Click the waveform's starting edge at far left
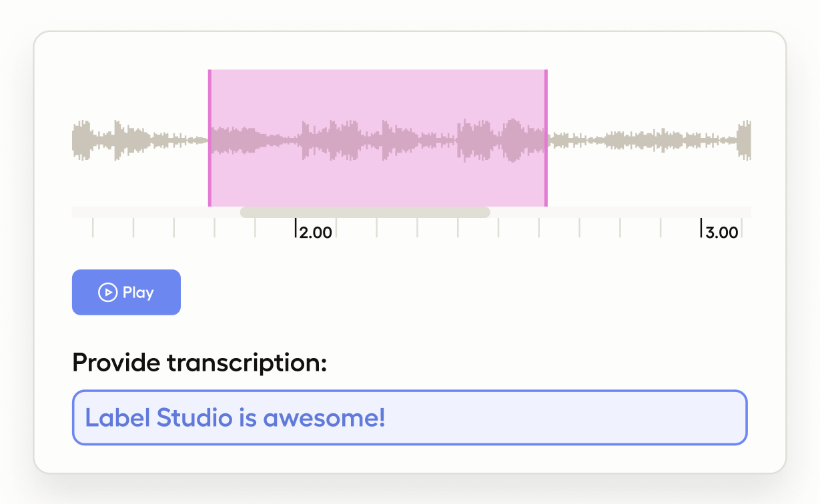 coord(75,140)
